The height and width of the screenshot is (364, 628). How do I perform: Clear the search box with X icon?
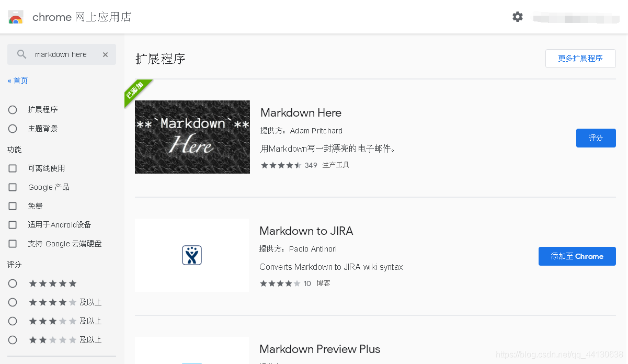(x=105, y=54)
